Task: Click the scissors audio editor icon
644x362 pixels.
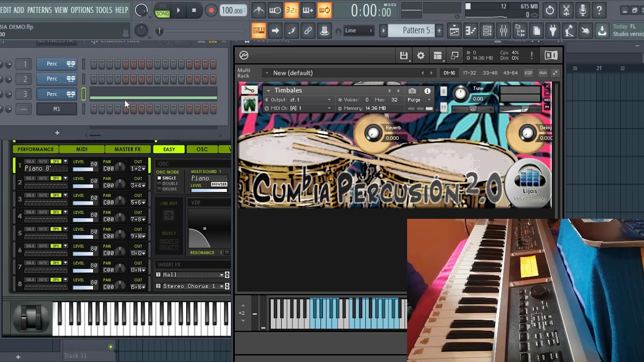Action: tap(566, 10)
